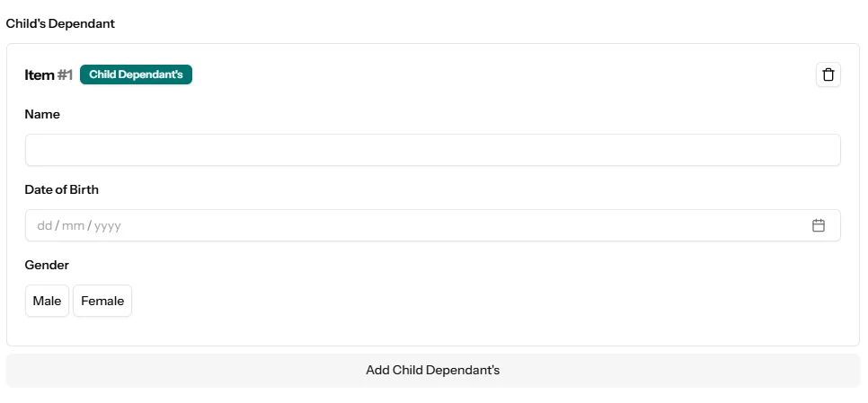Click the second slash in the date placeholder
The height and width of the screenshot is (403, 868).
[89, 226]
